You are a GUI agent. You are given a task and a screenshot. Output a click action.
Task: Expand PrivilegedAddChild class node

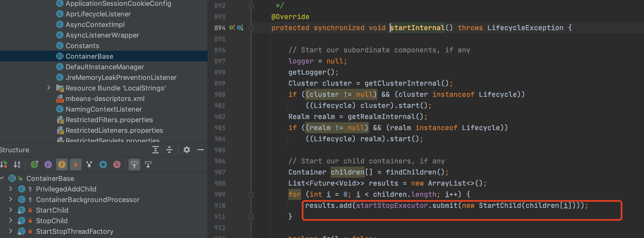point(11,189)
